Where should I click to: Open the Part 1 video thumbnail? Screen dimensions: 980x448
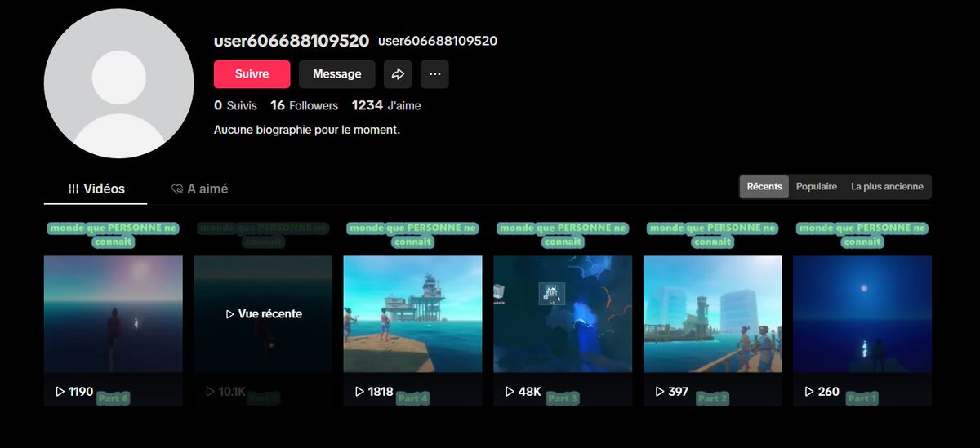click(862, 314)
